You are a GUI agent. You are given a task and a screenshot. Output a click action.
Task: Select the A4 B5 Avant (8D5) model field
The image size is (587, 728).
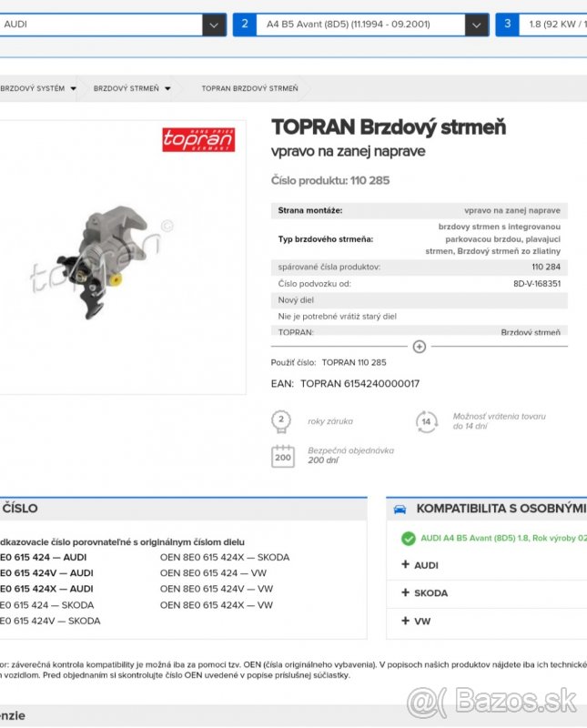[x=360, y=25]
